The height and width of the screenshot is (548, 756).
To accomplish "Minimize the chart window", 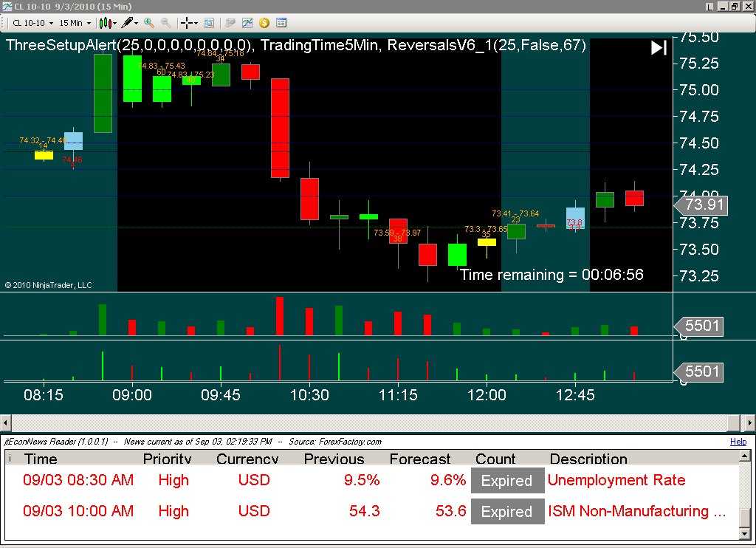I will coord(723,6).
